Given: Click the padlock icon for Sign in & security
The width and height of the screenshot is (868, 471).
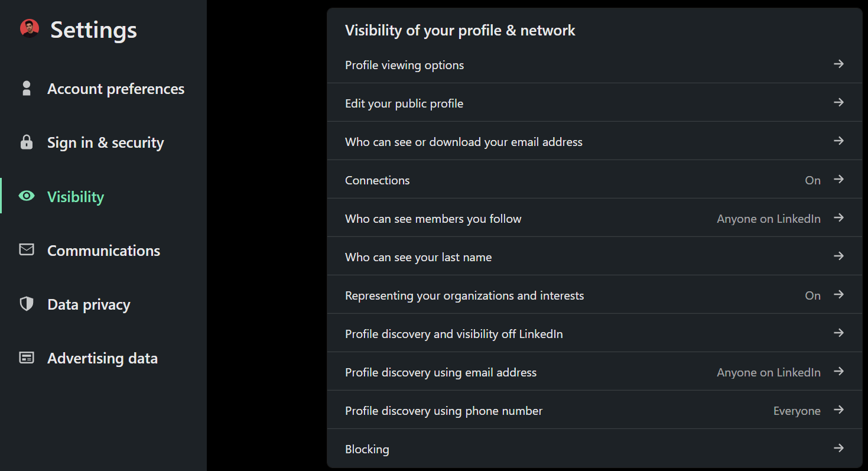Looking at the screenshot, I should pyautogui.click(x=26, y=142).
